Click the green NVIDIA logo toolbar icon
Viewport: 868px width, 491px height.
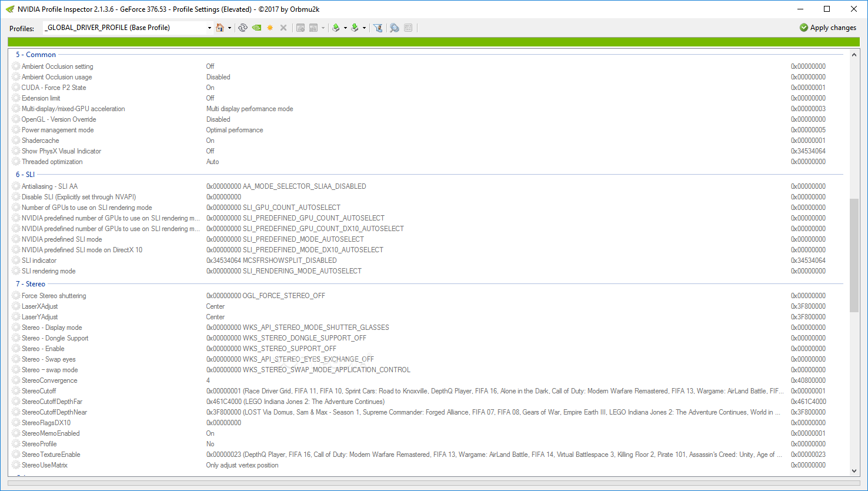(x=256, y=27)
